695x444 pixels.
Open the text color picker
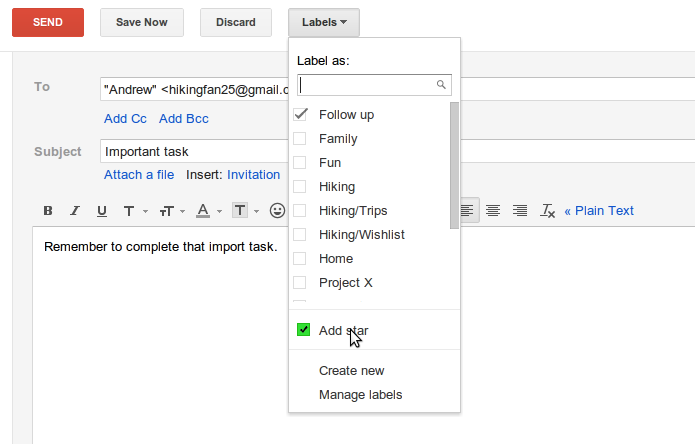[207, 211]
